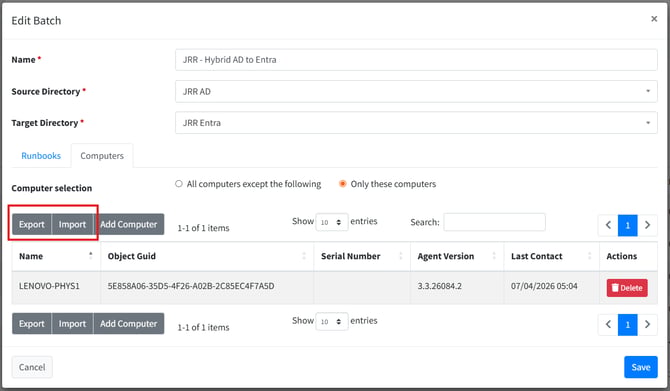Click the upper Import button
This screenshot has height=391, width=670.
click(x=72, y=224)
